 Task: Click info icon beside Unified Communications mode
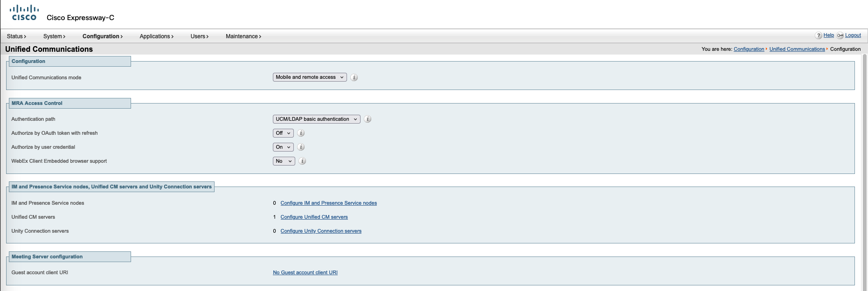point(354,77)
